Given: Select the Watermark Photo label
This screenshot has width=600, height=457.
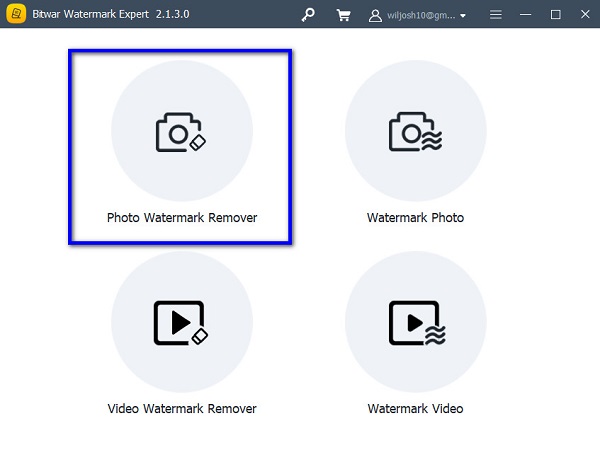Looking at the screenshot, I should pyautogui.click(x=416, y=218).
